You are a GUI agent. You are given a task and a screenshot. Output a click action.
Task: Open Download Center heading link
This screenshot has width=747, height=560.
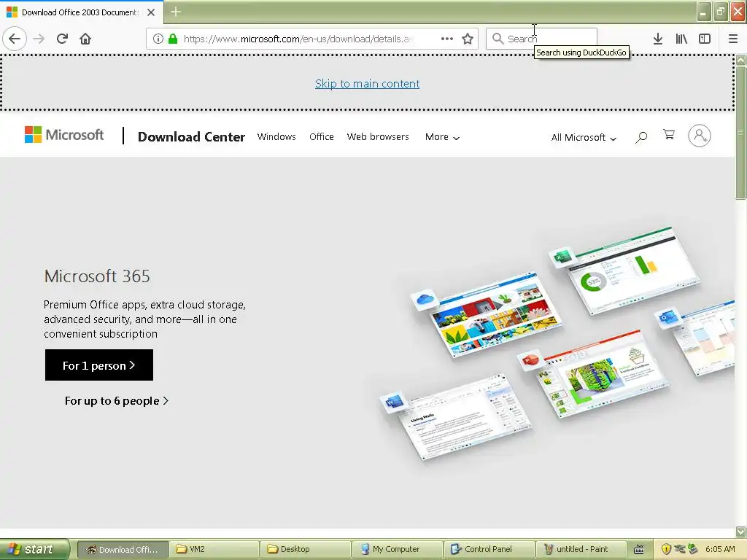pyautogui.click(x=191, y=136)
